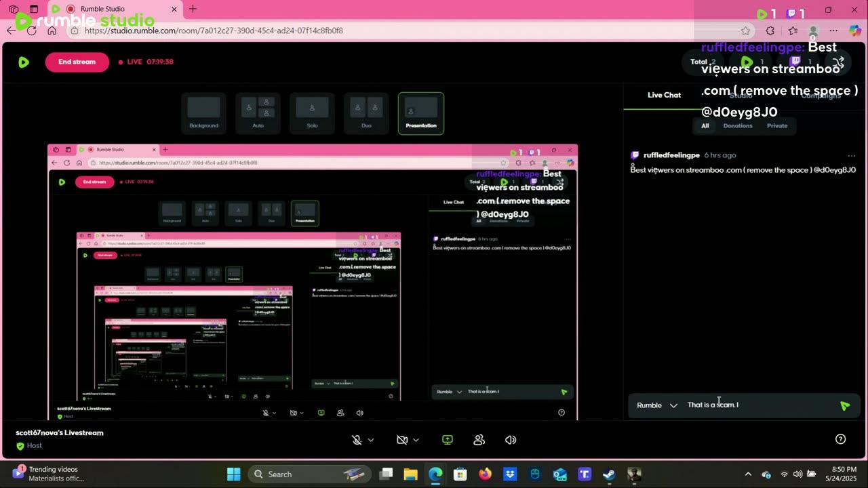Open browser settings and more menu
Viewport: 868px width, 488px height.
click(833, 30)
